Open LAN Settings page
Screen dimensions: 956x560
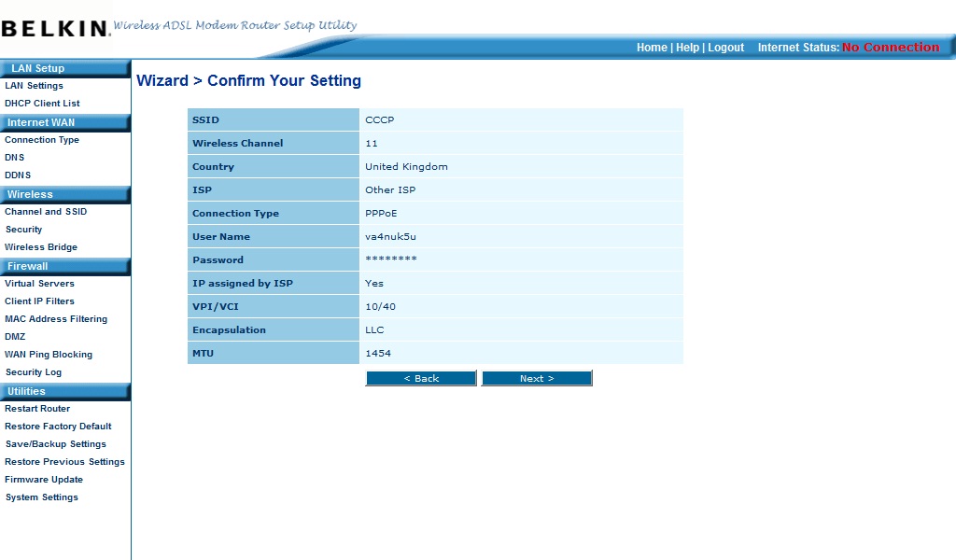point(34,86)
